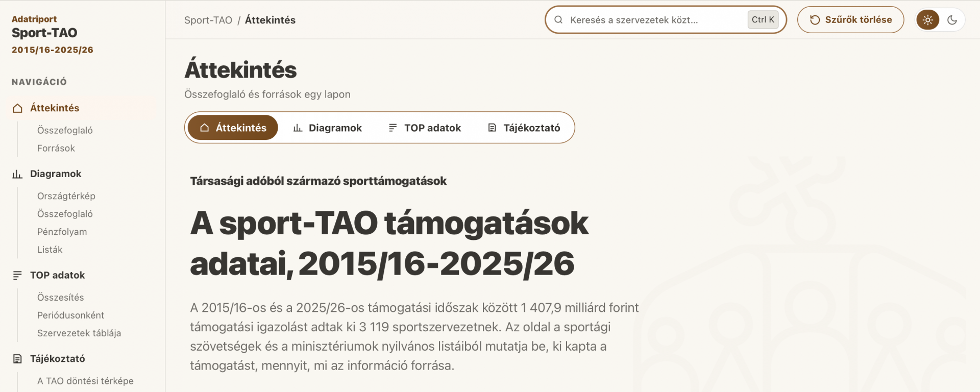Click the 2015/16-2025/26 date range in sidebar
Image resolution: width=980 pixels, height=392 pixels.
[53, 50]
